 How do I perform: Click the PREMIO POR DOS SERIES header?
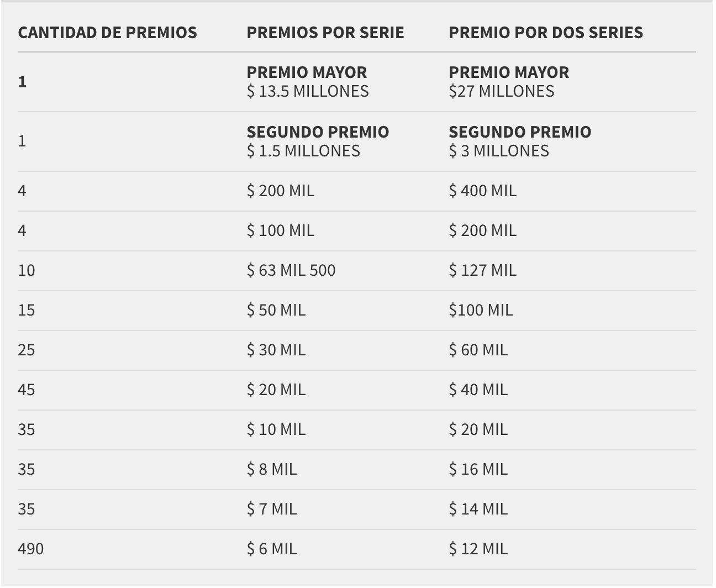click(546, 33)
